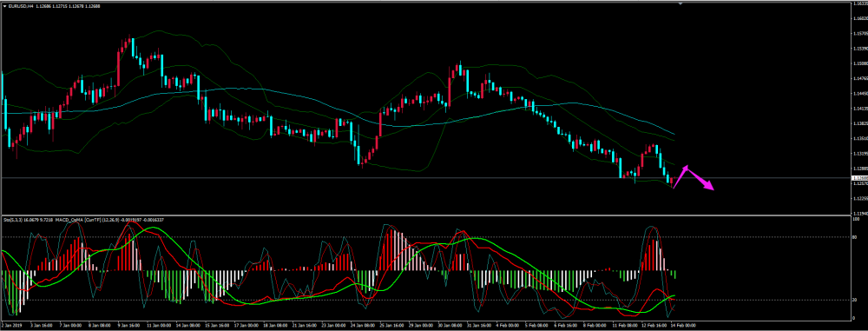Open the chart menu triangle beside EURUSD,H4

[x=5, y=5]
